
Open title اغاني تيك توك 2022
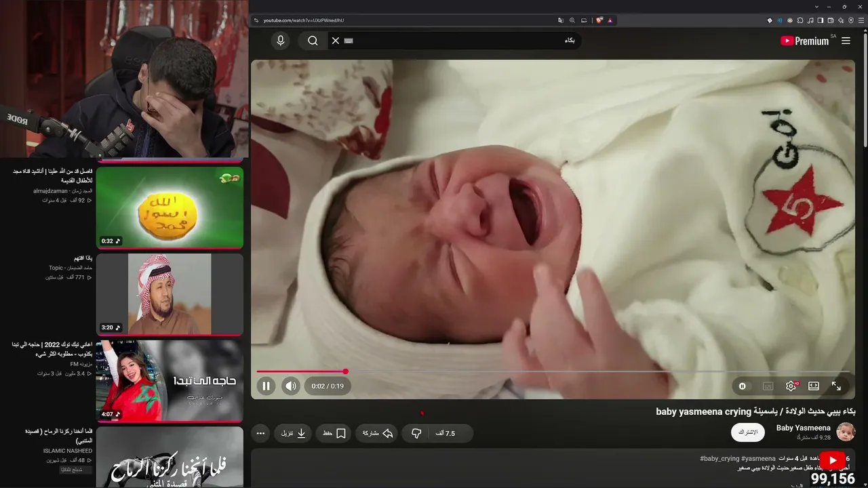(52, 349)
